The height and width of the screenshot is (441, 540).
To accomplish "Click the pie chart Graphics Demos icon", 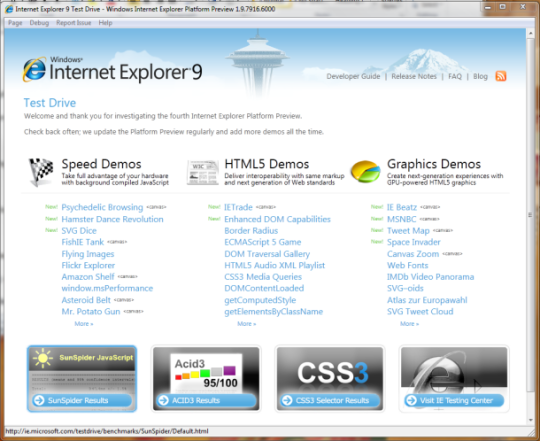I will click(x=365, y=171).
